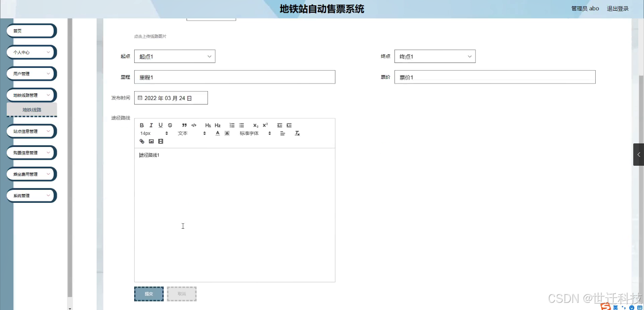The width and height of the screenshot is (644, 310).
Task: Click the 里程 input field
Action: (x=234, y=77)
